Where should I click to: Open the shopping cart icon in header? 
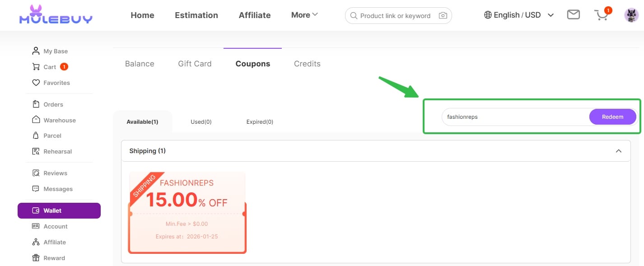[x=602, y=15]
